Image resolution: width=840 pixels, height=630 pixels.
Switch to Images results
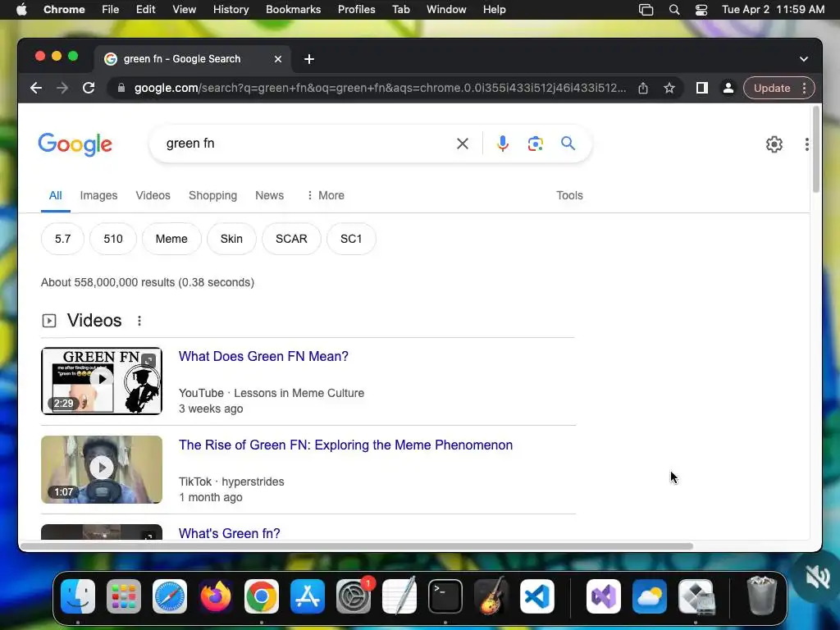coord(98,195)
